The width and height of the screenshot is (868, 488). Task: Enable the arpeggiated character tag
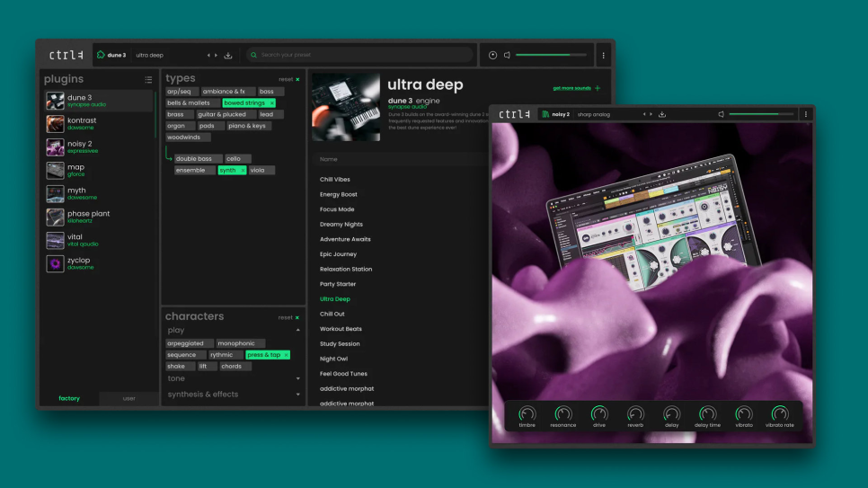pyautogui.click(x=185, y=343)
